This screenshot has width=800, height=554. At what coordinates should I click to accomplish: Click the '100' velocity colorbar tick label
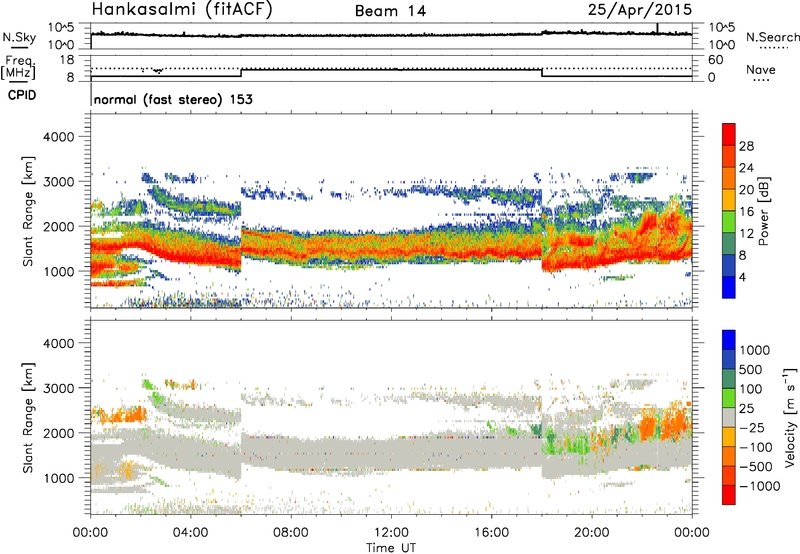(x=751, y=389)
